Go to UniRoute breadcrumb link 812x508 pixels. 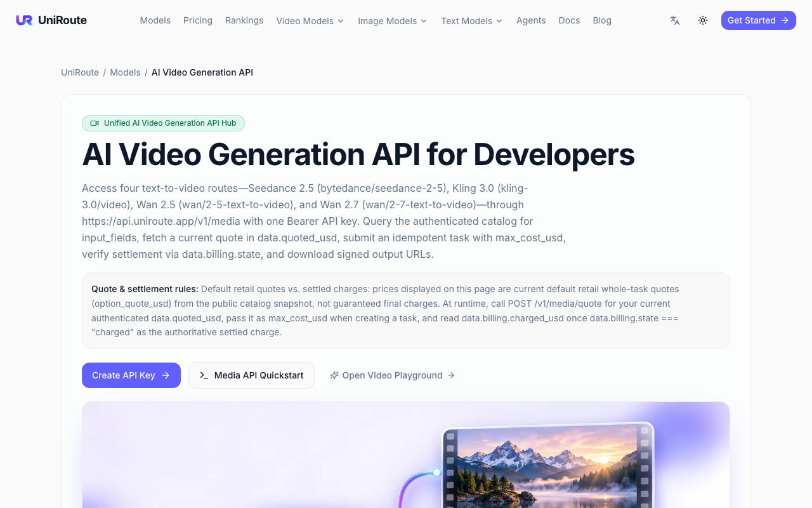coord(80,72)
